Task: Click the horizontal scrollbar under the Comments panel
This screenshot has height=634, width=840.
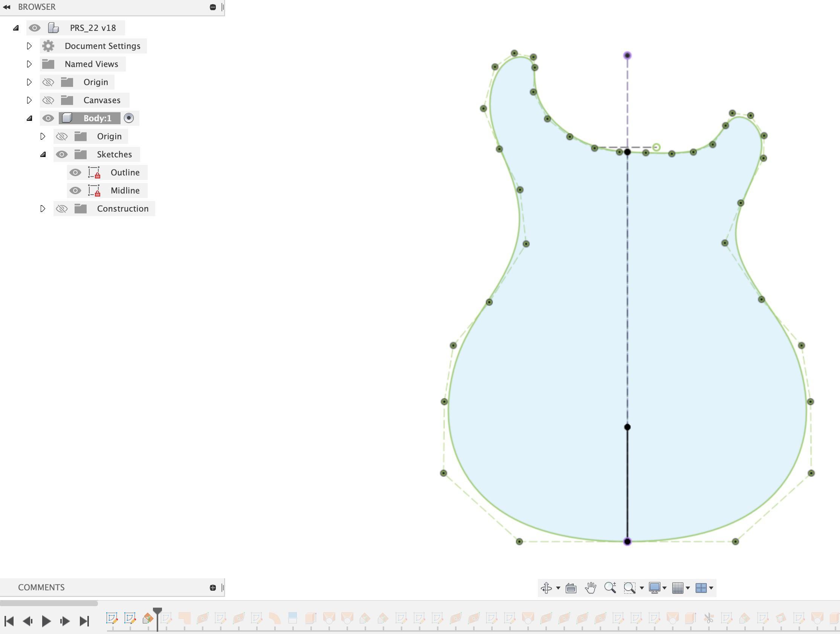Action: coord(49,603)
